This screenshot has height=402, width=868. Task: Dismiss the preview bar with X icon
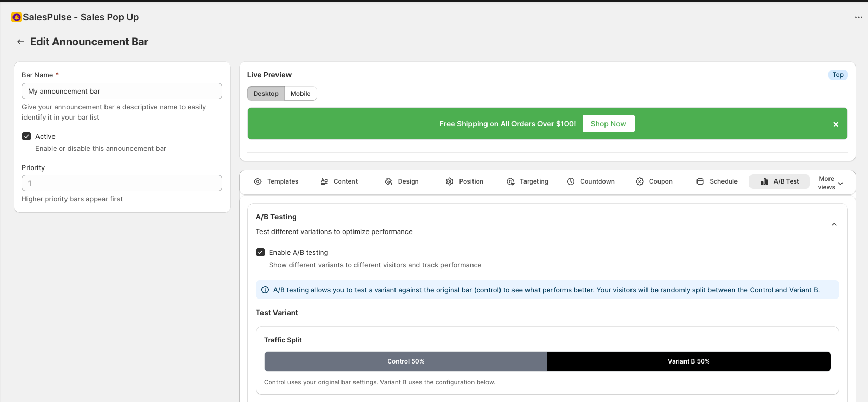836,124
